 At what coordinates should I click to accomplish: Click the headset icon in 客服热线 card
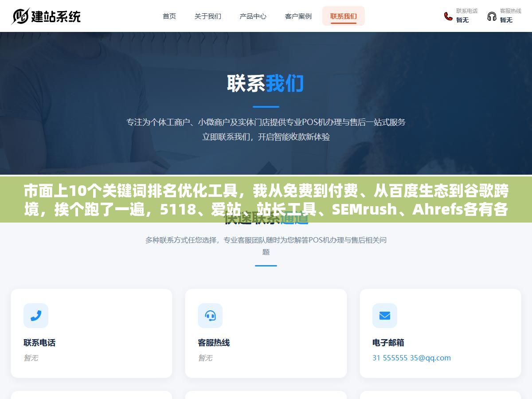click(210, 316)
